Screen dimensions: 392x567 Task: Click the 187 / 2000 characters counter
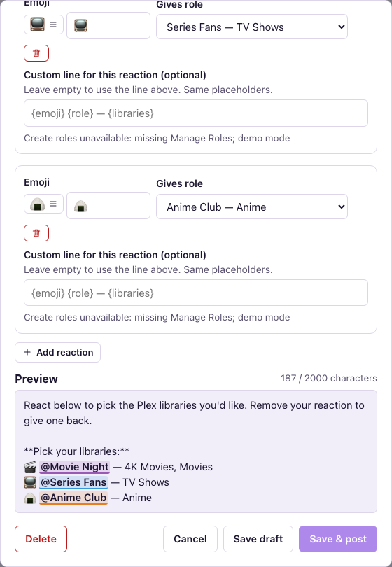tap(329, 378)
